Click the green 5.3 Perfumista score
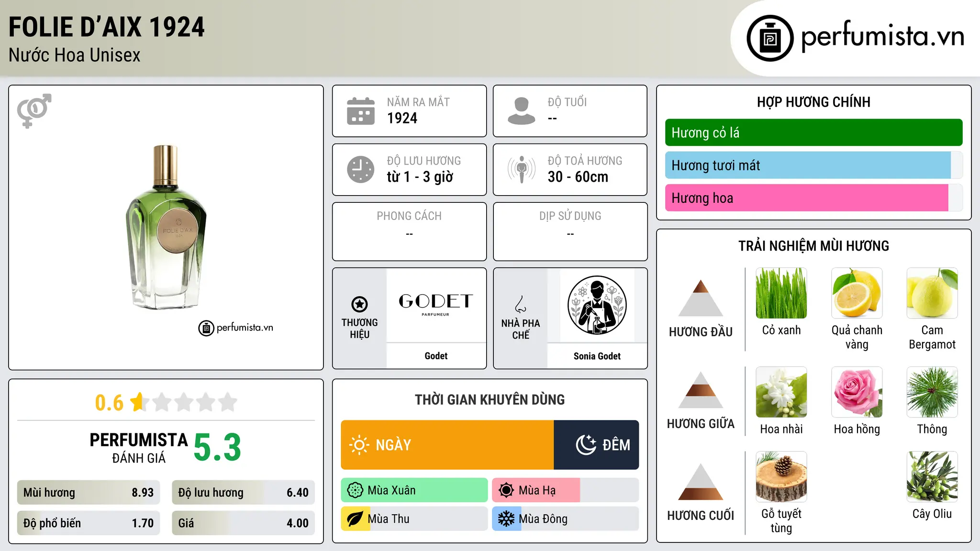 tap(217, 448)
